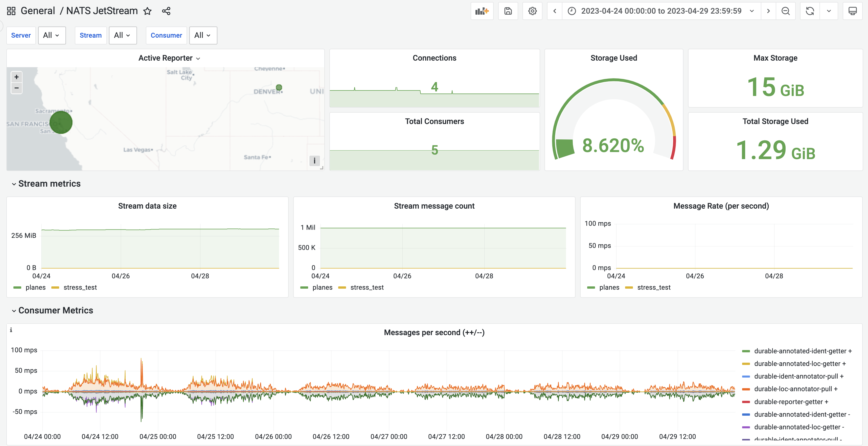Viewport: 868px width, 446px height.
Task: Toggle planes series in Stream data size
Action: tap(35, 287)
